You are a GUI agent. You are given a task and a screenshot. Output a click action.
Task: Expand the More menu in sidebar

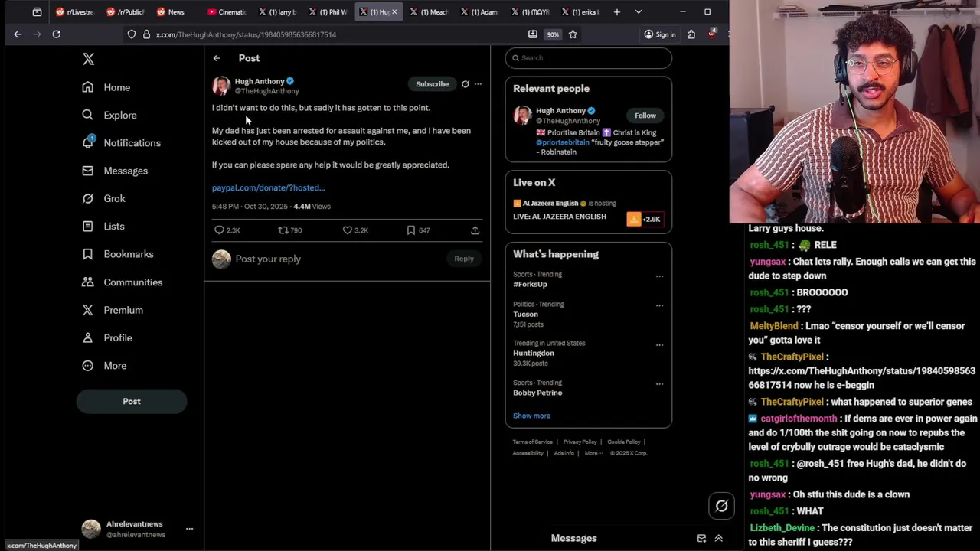pos(103,366)
